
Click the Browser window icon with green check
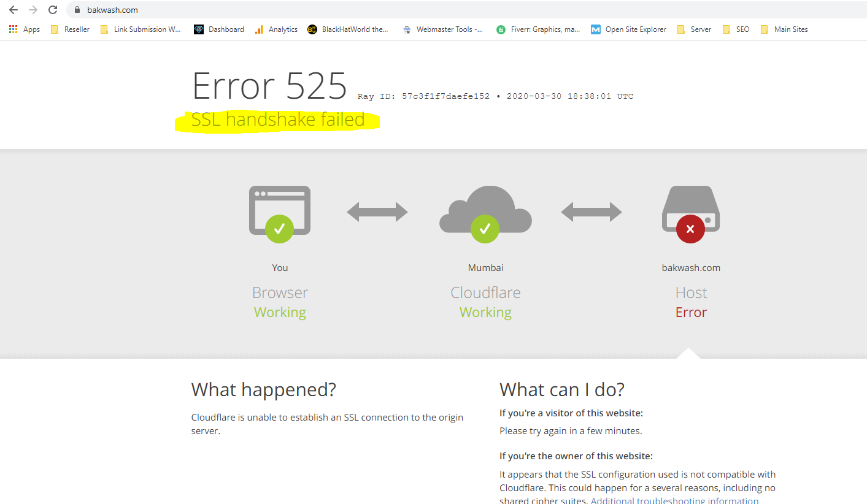[x=280, y=214]
